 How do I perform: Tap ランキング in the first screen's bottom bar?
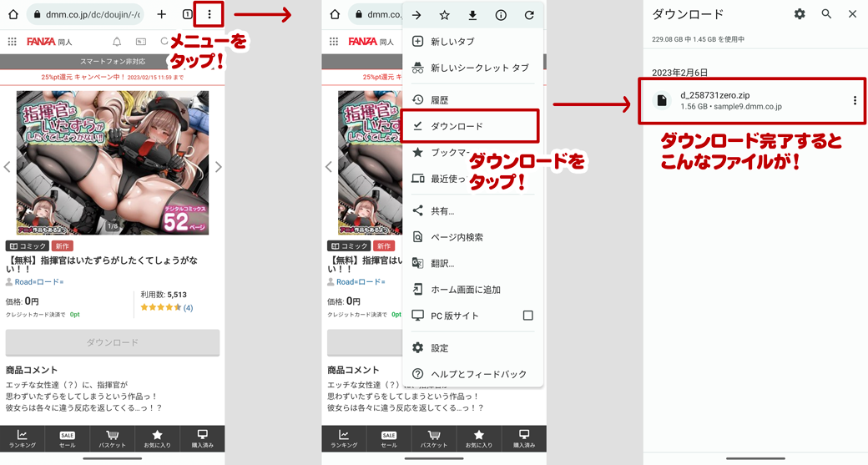(23, 438)
